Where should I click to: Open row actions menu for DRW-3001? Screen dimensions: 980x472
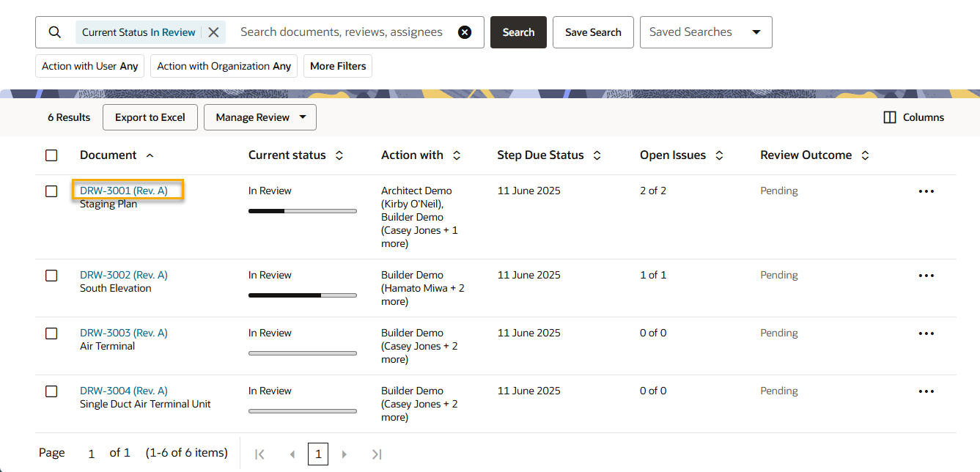tap(926, 191)
